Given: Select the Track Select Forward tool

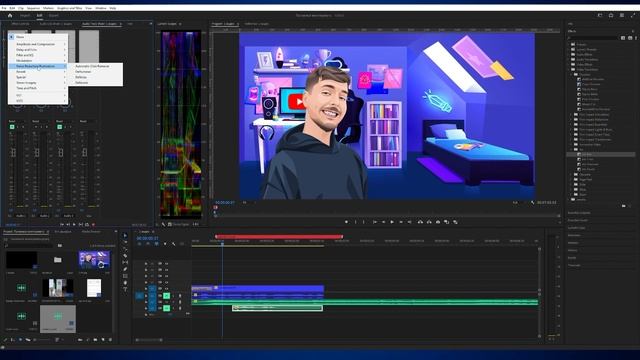Looking at the screenshot, I should click(125, 242).
